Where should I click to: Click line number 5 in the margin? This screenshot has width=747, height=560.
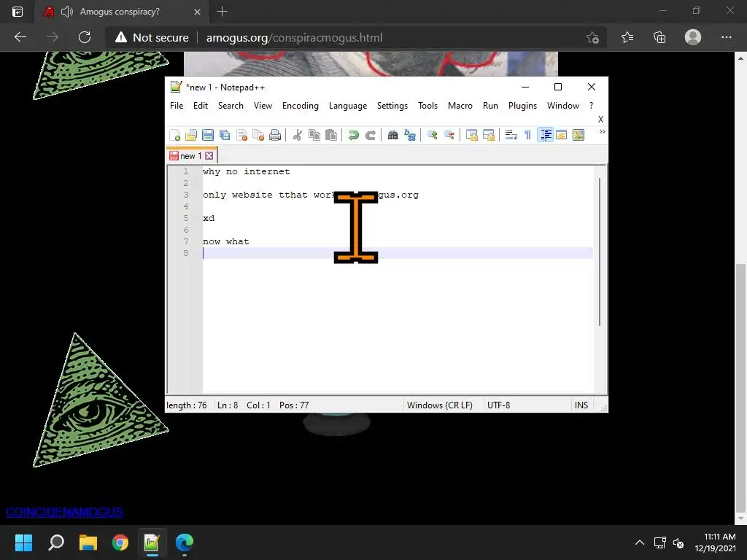pyautogui.click(x=186, y=218)
